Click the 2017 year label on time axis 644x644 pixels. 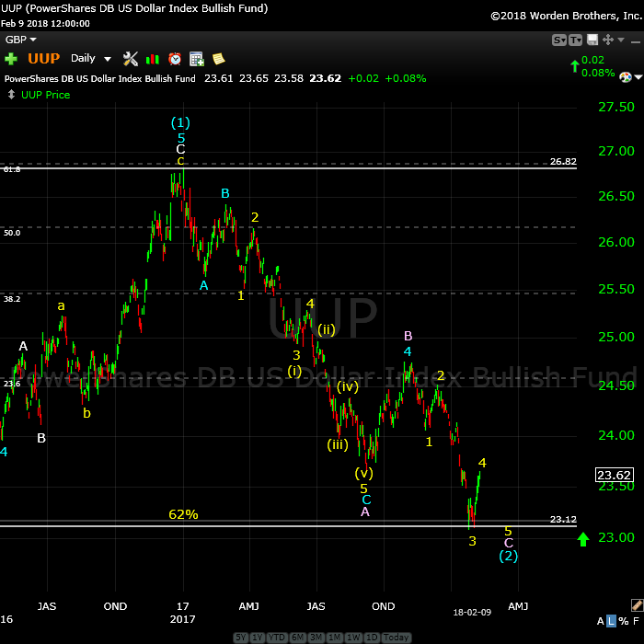tap(182, 619)
